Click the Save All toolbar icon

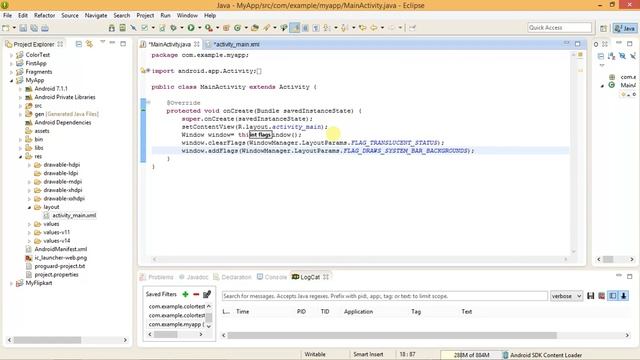click(x=34, y=28)
